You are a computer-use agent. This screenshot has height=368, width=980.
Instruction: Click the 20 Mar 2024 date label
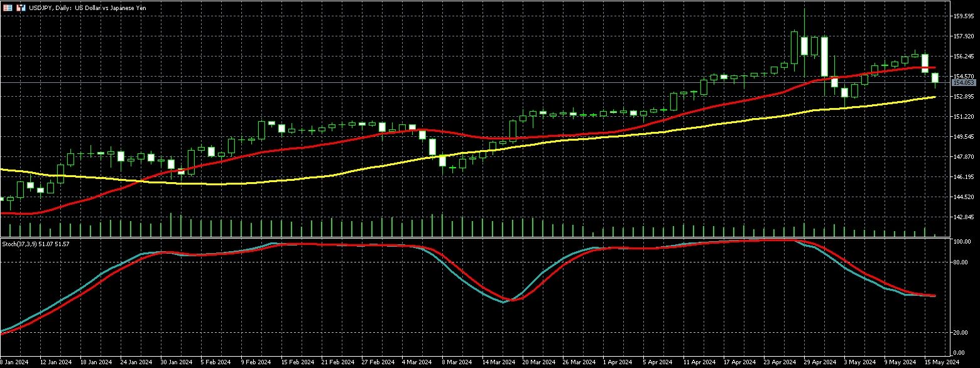[x=538, y=362]
